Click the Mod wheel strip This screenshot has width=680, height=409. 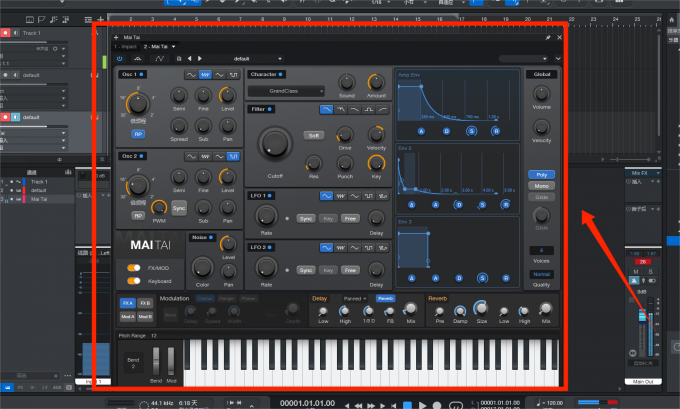pos(171,361)
